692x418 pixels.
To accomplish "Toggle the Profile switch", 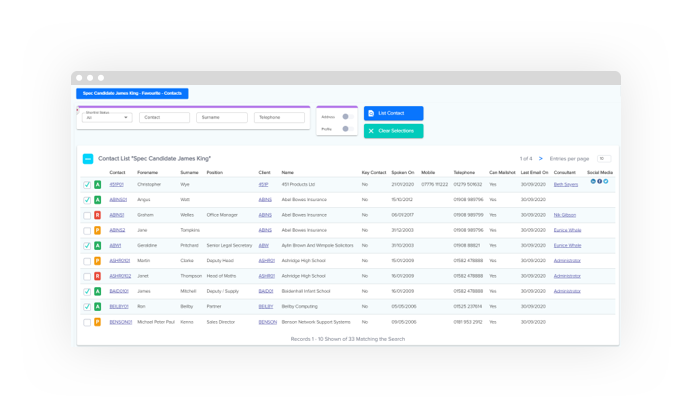I will pyautogui.click(x=345, y=129).
